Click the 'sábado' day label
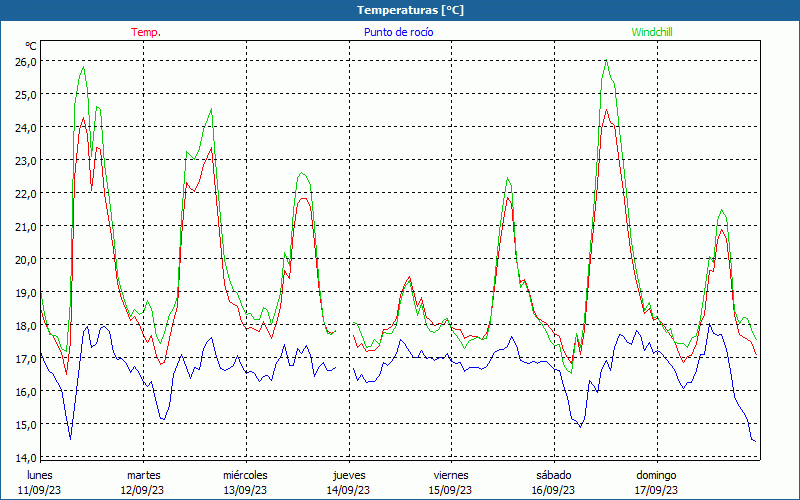This screenshot has width=800, height=500. (554, 475)
